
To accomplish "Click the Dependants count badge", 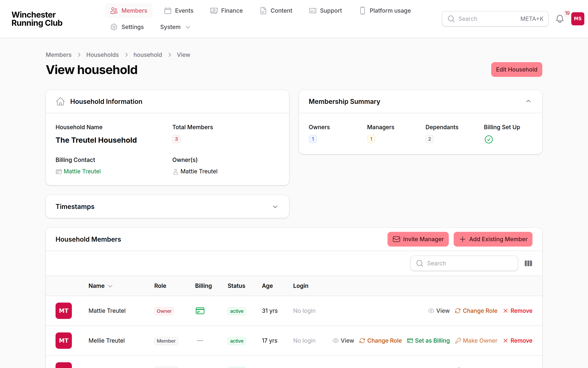I will click(429, 139).
